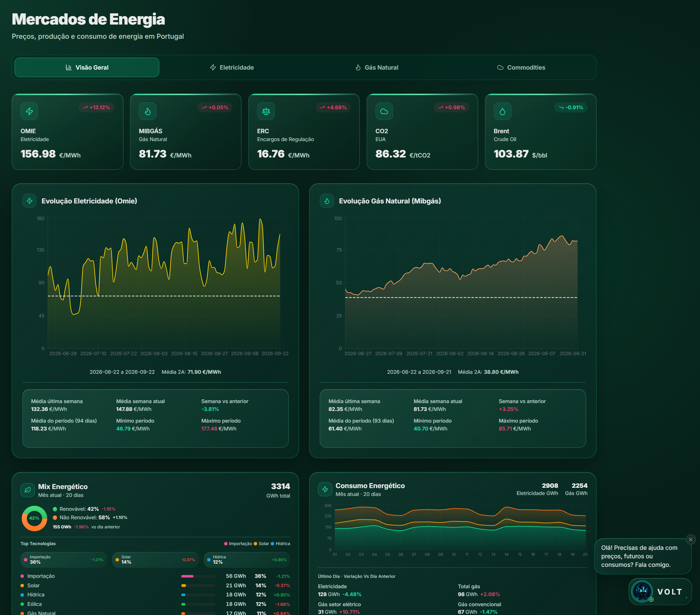Viewport: 700px width, 615px height.
Task: Open the Commodities tab
Action: tap(521, 67)
